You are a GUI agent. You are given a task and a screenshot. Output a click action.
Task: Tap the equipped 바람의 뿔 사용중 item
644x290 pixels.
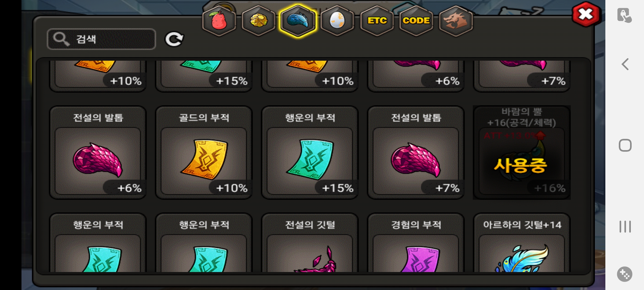coord(522,153)
